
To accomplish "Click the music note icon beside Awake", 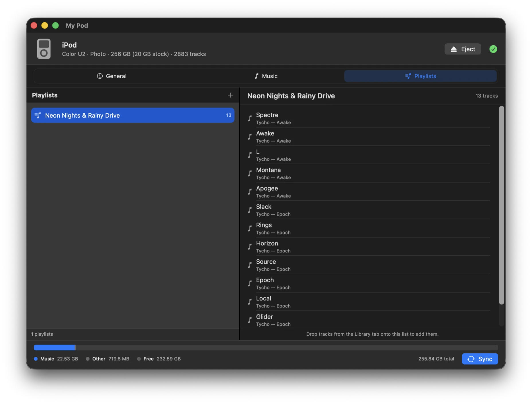I will click(250, 137).
